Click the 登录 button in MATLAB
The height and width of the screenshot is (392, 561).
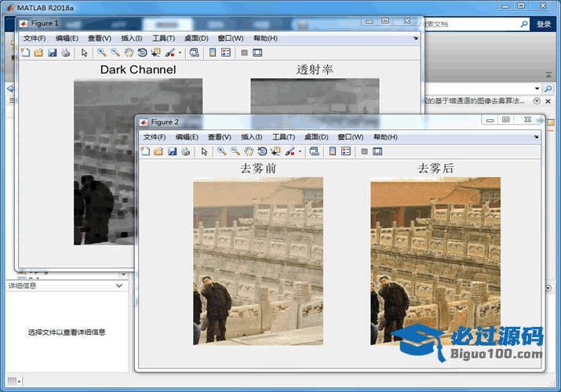coord(544,24)
